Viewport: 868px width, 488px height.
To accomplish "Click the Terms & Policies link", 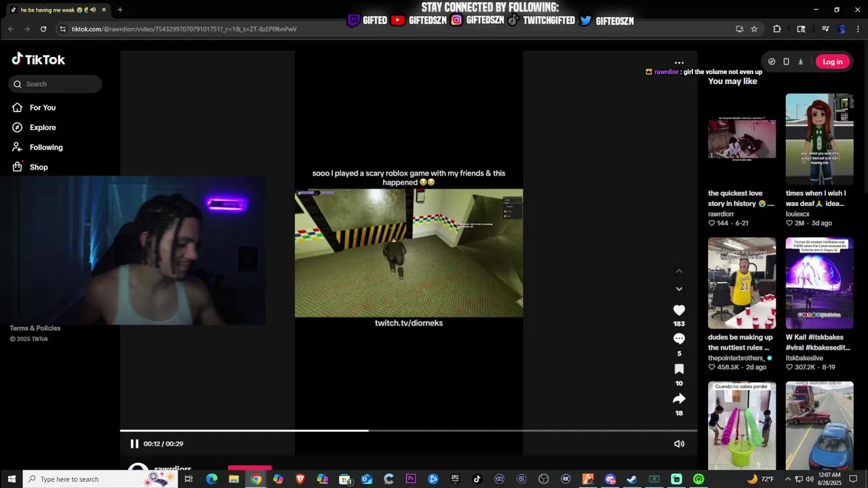I will 35,328.
